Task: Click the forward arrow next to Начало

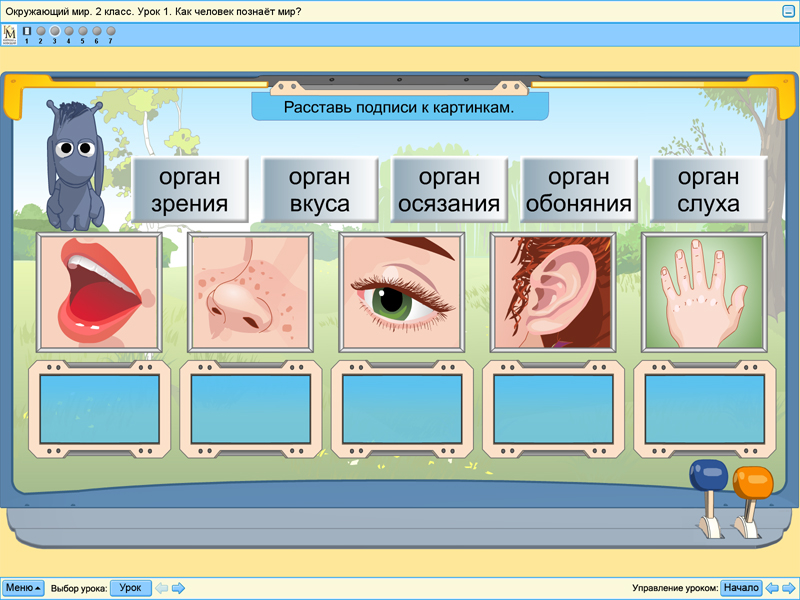Action: [787, 587]
